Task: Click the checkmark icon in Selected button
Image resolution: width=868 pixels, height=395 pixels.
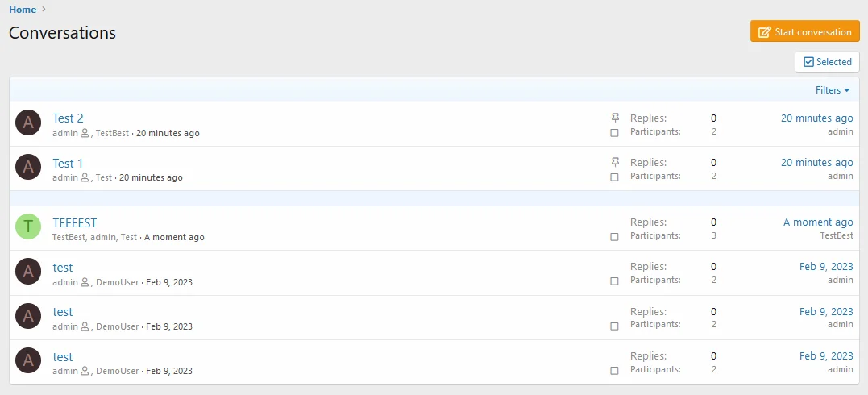Action: (x=808, y=62)
